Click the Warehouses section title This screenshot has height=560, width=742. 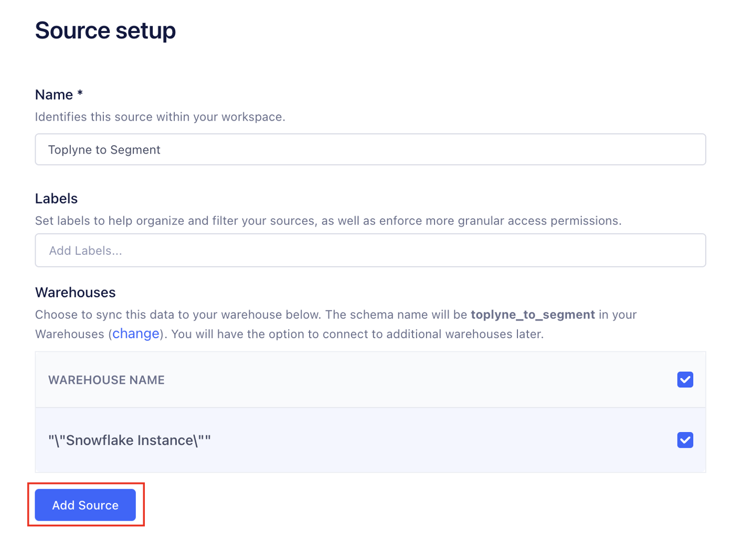point(75,293)
